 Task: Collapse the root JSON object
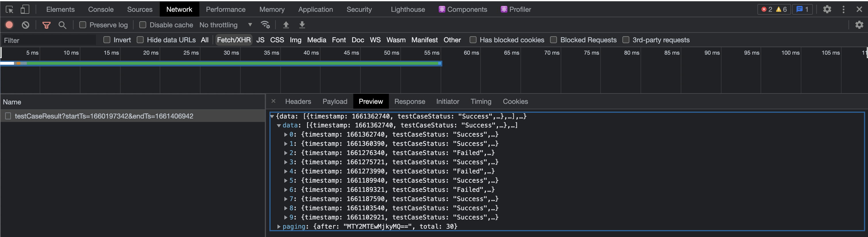(x=272, y=116)
